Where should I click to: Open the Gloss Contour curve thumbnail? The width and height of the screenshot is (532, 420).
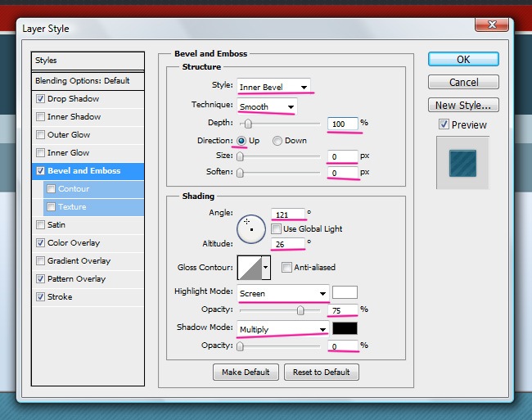(x=249, y=268)
